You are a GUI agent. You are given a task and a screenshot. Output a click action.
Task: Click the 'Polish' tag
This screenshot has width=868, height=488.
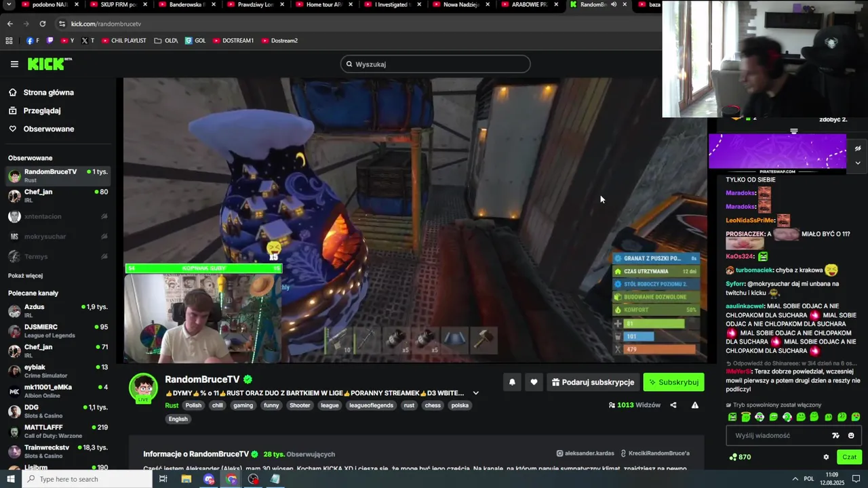tap(194, 405)
